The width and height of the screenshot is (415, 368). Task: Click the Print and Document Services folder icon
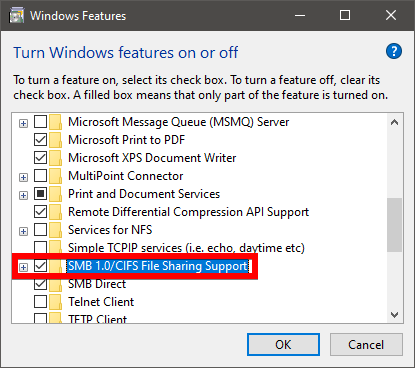pos(55,194)
